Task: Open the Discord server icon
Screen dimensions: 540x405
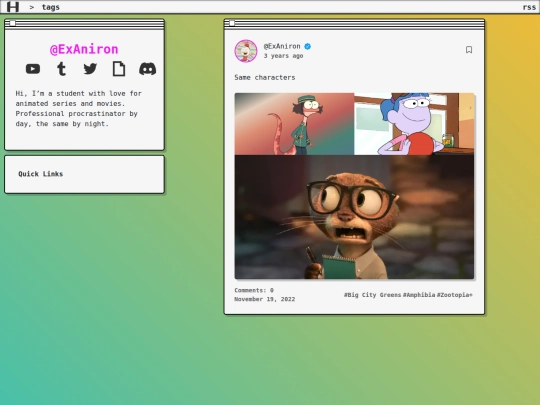Action: tap(147, 69)
